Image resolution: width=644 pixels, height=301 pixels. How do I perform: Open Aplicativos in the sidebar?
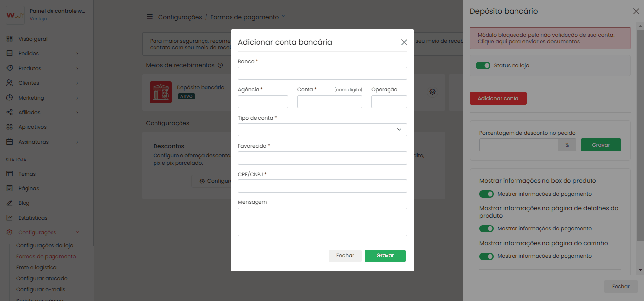tap(32, 127)
